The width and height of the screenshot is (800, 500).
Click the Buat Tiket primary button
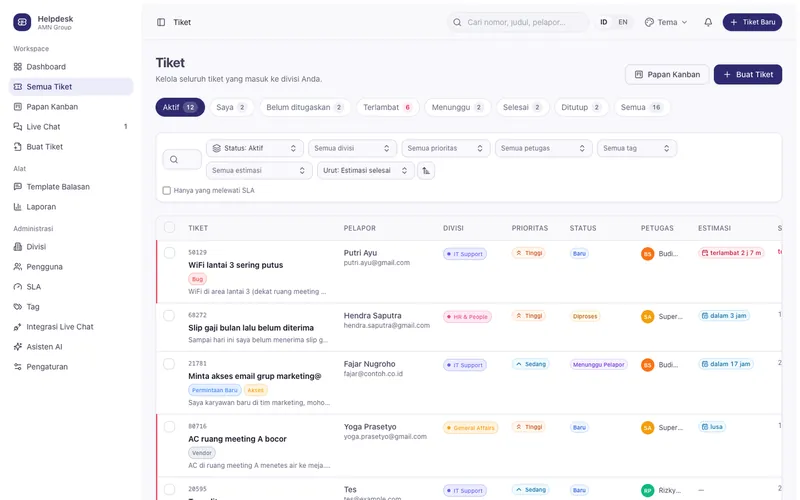[x=747, y=74]
